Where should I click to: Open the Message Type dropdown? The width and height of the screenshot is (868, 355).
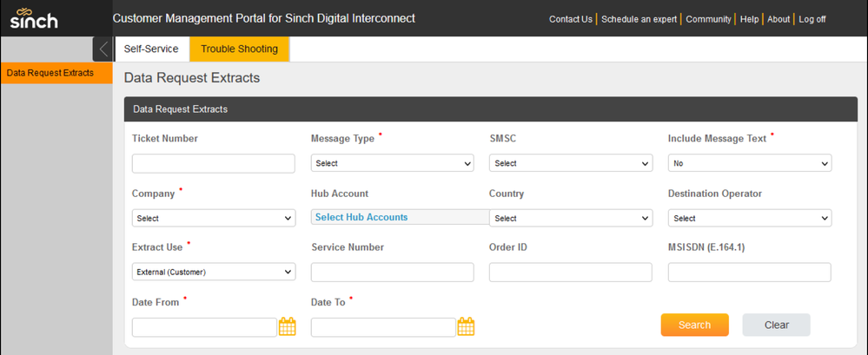(x=393, y=163)
